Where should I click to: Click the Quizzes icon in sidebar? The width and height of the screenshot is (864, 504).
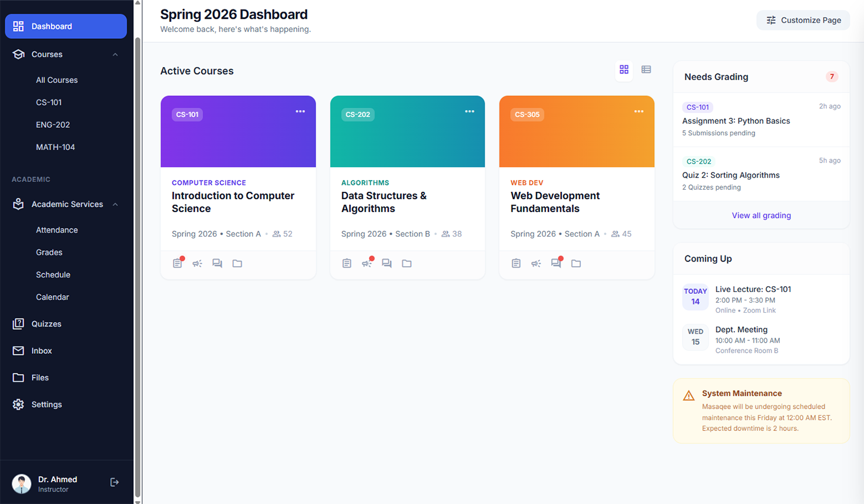18,324
